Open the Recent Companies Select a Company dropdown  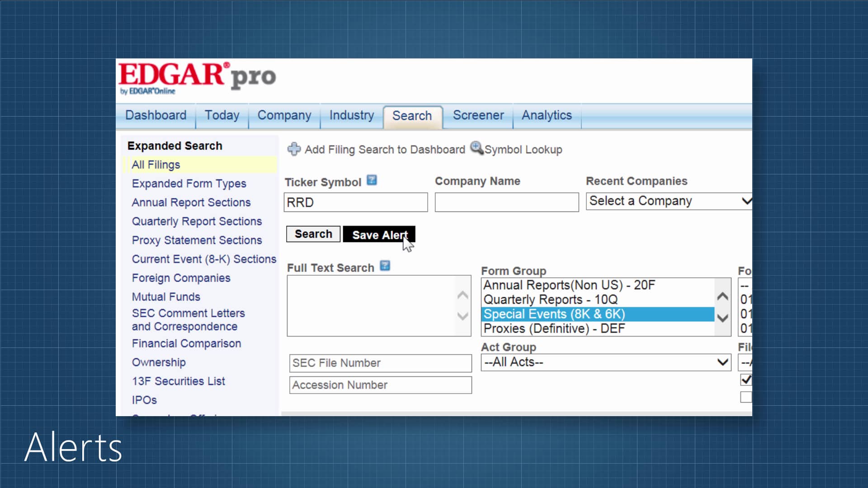[669, 201]
